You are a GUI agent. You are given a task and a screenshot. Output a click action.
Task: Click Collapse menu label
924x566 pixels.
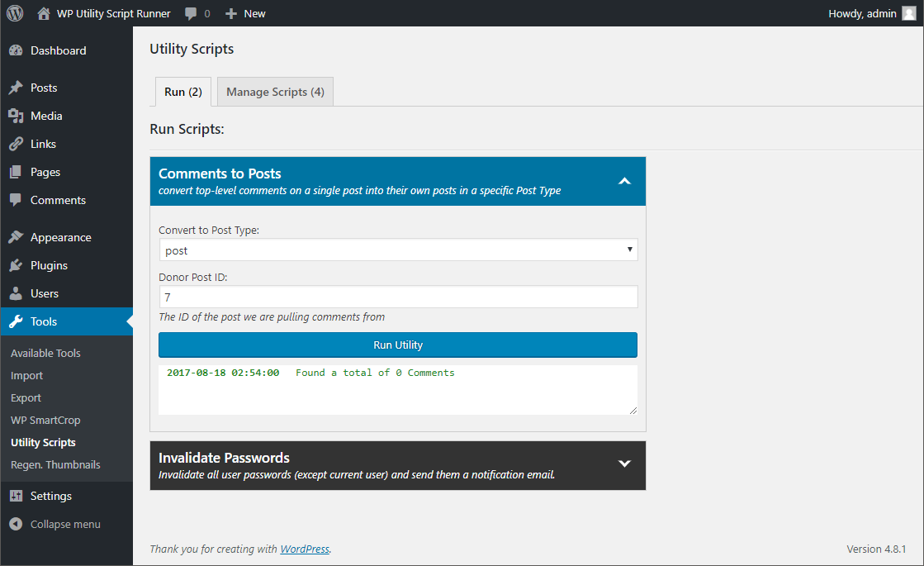[65, 524]
